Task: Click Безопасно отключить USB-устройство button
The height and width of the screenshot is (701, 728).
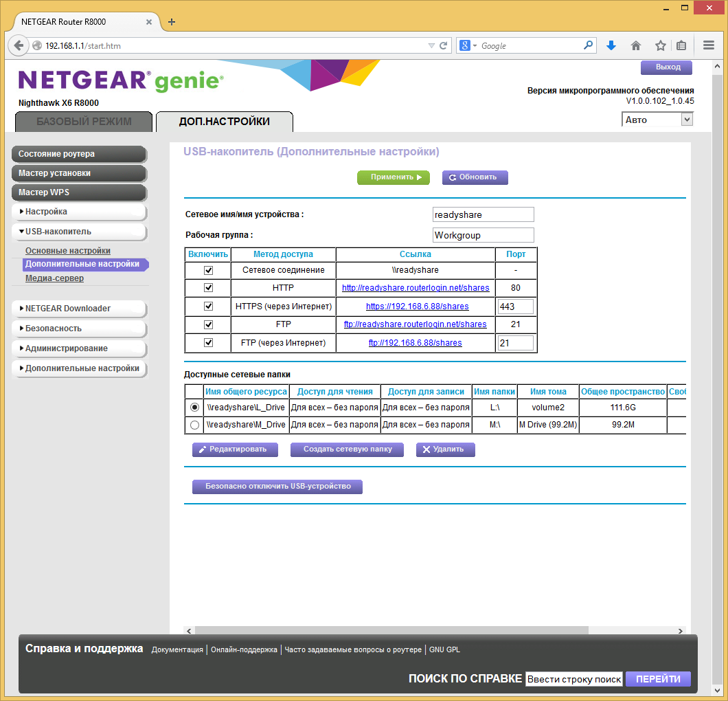Action: 277,487
